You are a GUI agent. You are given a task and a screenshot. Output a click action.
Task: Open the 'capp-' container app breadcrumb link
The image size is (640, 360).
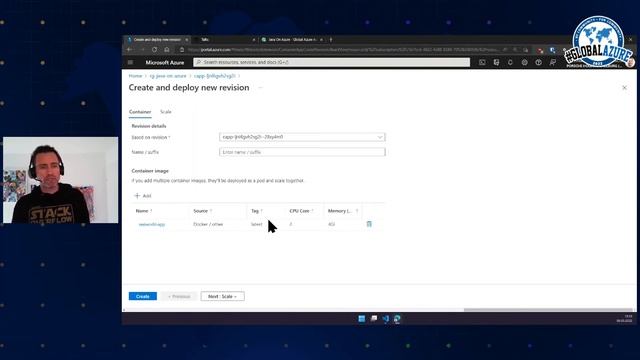pos(214,76)
